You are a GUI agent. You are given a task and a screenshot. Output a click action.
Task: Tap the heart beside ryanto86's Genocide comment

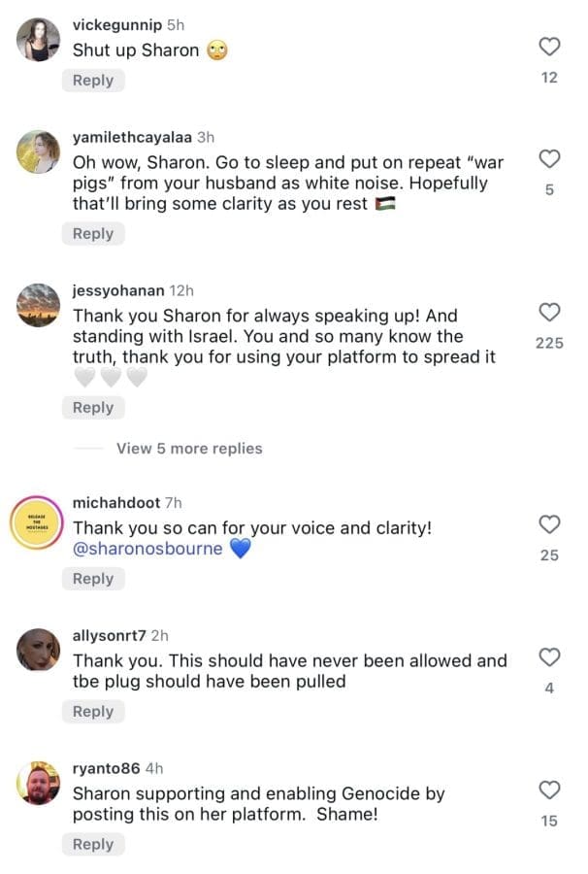click(549, 789)
